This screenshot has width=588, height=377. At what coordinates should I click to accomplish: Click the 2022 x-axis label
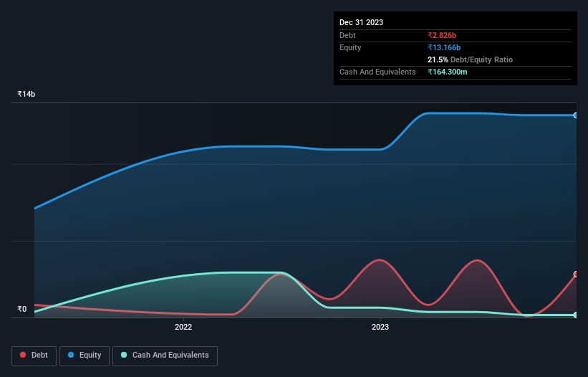183,327
